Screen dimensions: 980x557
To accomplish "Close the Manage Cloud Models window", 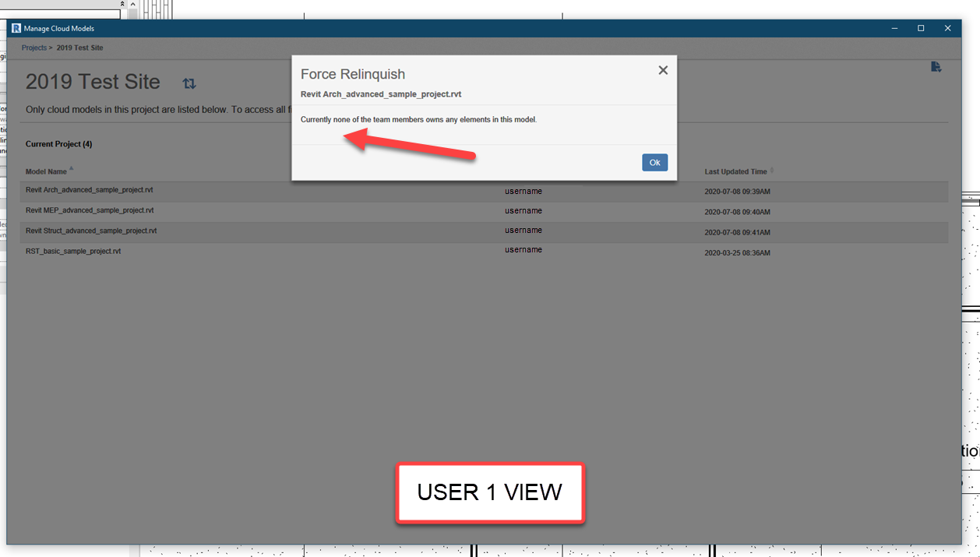I will pos(947,29).
